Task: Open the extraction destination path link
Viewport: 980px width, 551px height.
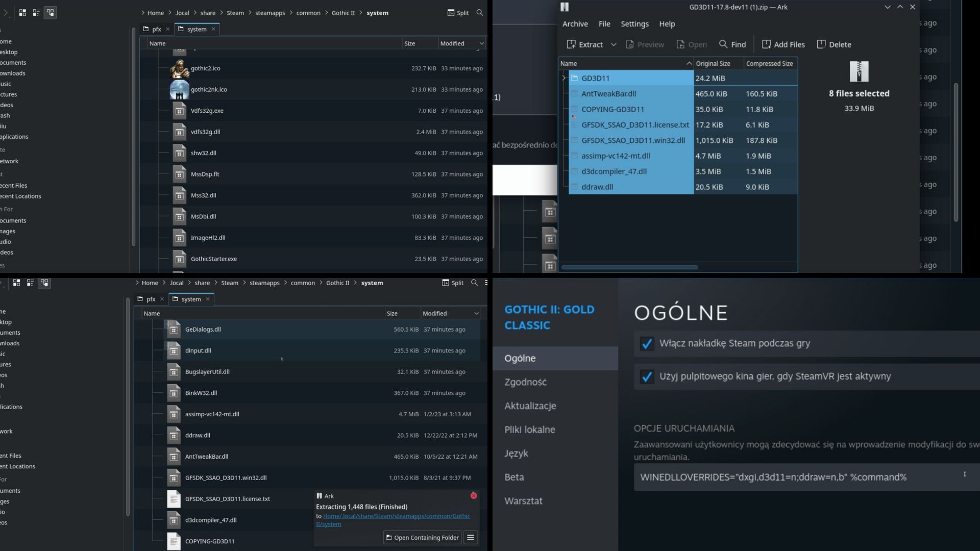Action: (x=396, y=516)
